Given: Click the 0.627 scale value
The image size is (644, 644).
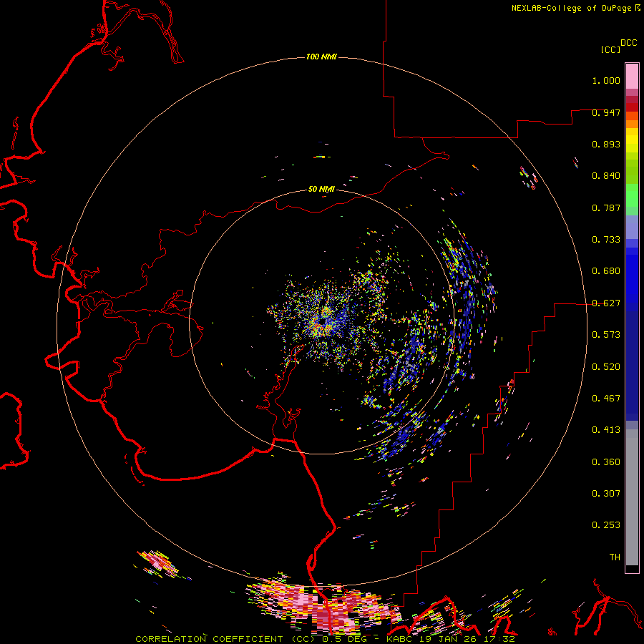Looking at the screenshot, I should (606, 303).
